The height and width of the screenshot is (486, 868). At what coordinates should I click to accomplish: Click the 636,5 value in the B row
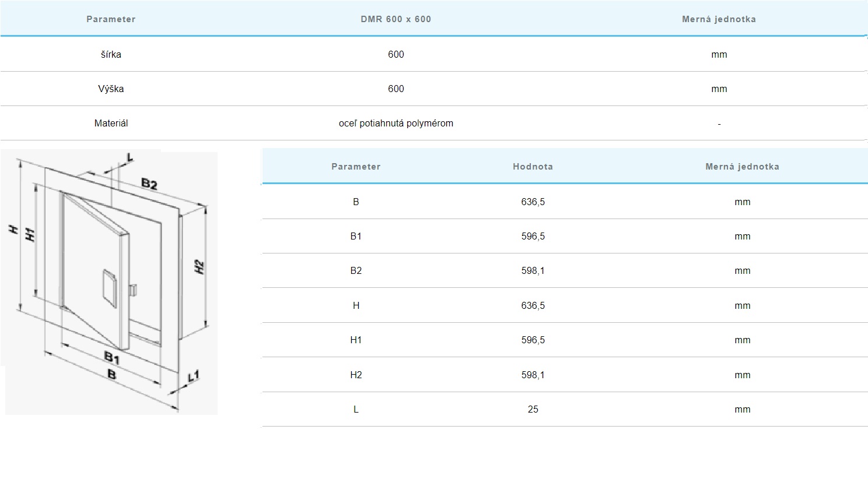533,202
